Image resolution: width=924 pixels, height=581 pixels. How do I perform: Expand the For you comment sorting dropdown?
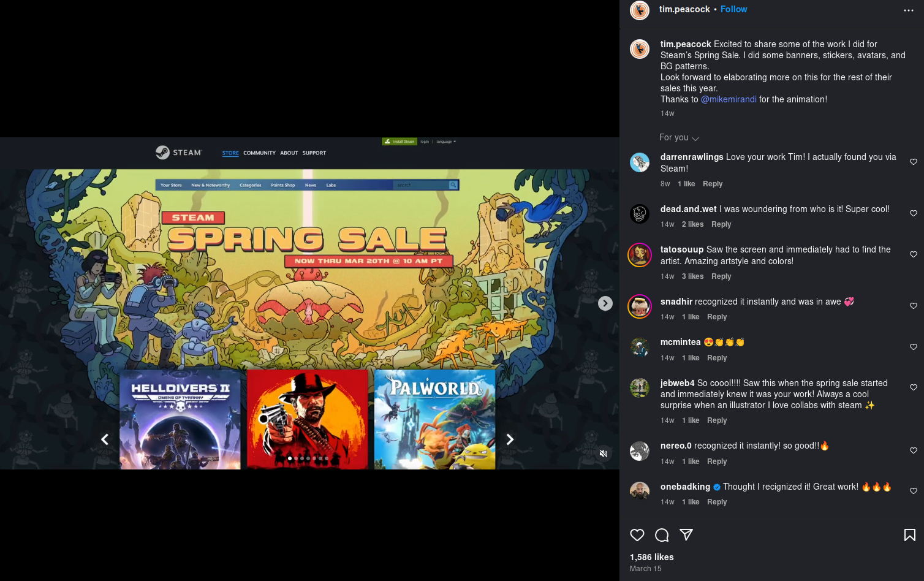pos(679,137)
